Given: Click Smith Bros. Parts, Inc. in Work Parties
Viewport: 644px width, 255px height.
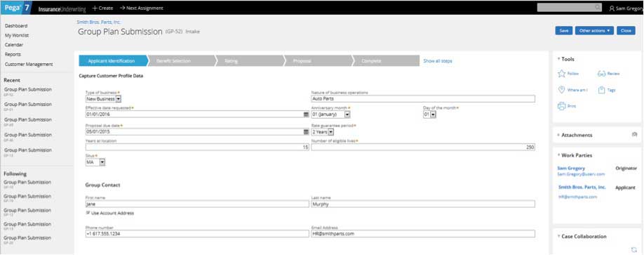Looking at the screenshot, I should 582,187.
